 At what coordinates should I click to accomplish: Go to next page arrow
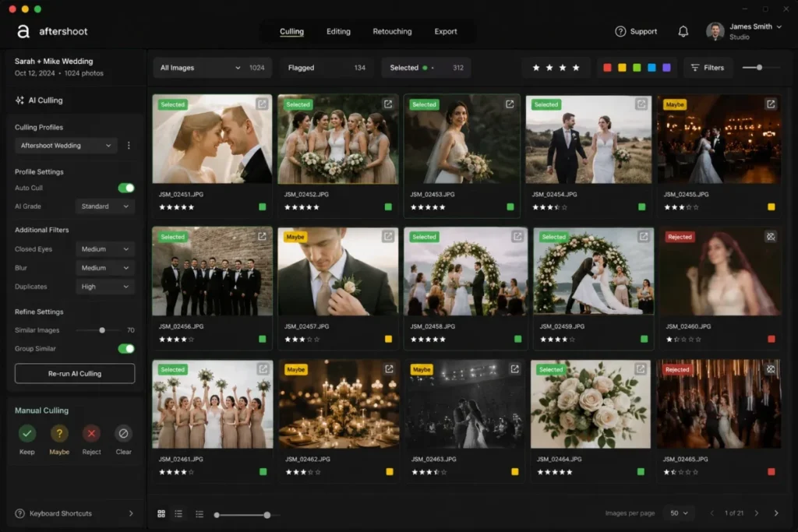click(757, 513)
